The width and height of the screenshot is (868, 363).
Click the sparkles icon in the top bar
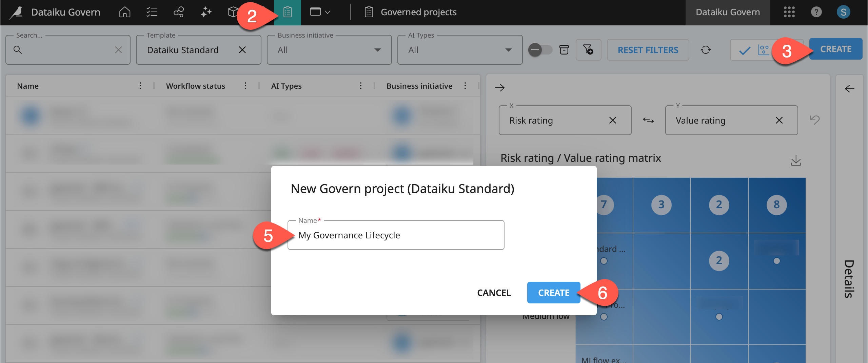pyautogui.click(x=206, y=12)
